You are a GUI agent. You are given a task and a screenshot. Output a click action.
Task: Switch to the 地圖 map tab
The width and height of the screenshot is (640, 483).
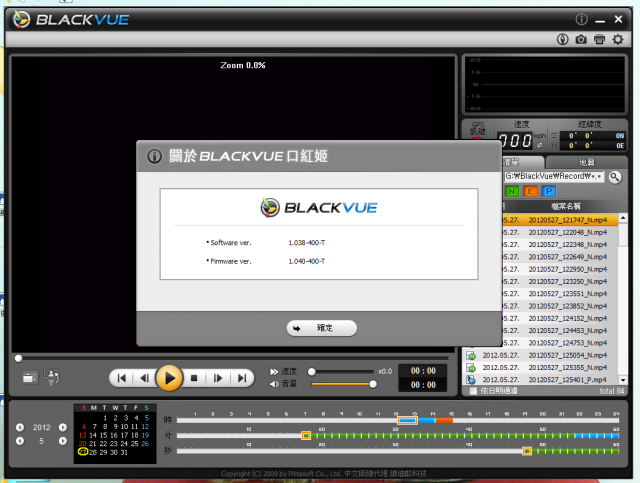(586, 162)
